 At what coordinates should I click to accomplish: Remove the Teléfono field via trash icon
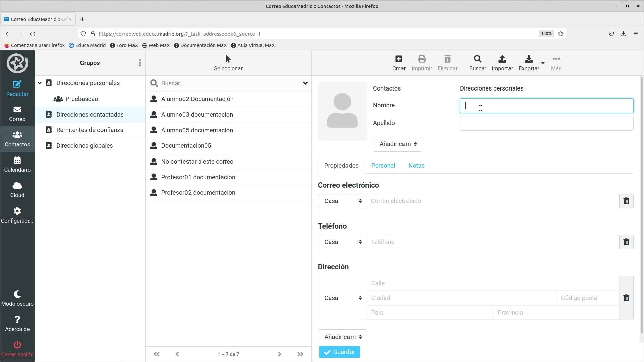626,242
